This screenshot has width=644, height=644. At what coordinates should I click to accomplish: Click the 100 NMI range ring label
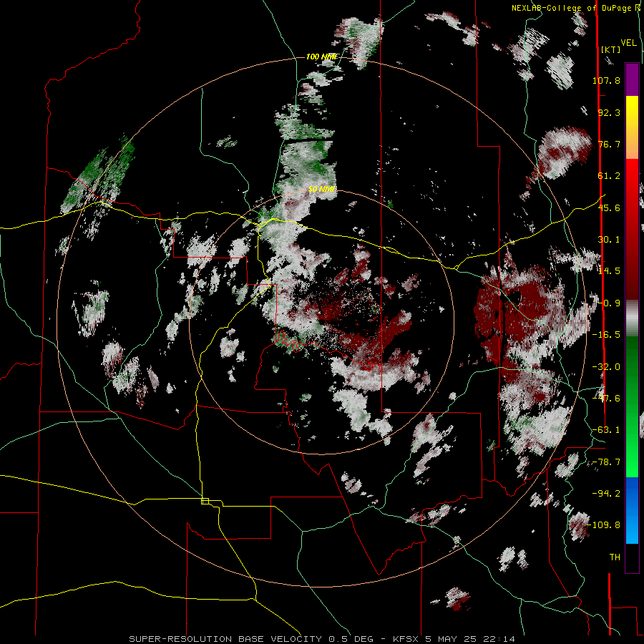tap(321, 57)
